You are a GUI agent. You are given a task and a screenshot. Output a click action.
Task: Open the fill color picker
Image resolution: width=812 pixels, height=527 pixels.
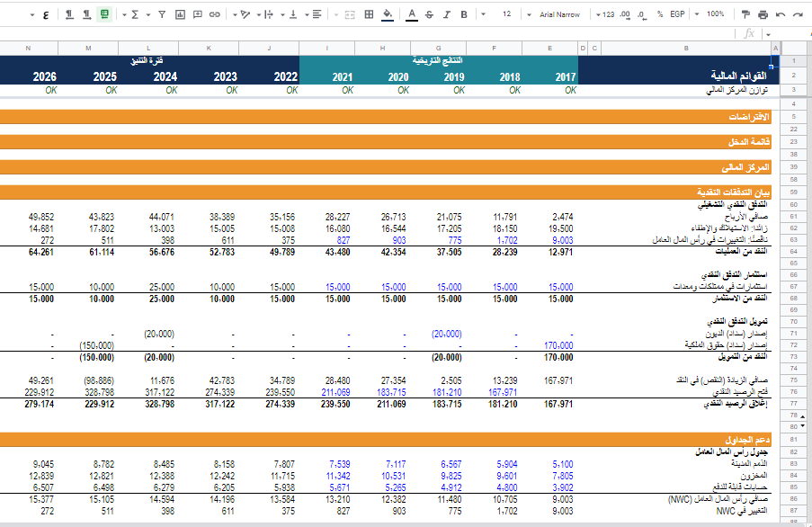(388, 14)
